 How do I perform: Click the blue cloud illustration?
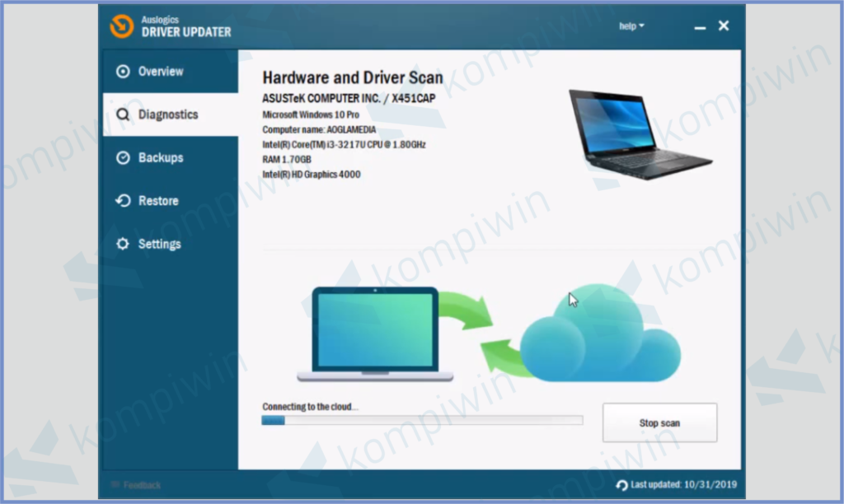[x=599, y=338]
